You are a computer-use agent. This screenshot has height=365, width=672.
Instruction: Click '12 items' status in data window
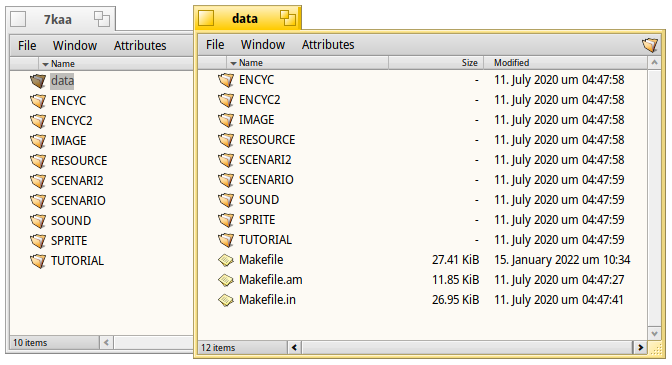tap(218, 347)
